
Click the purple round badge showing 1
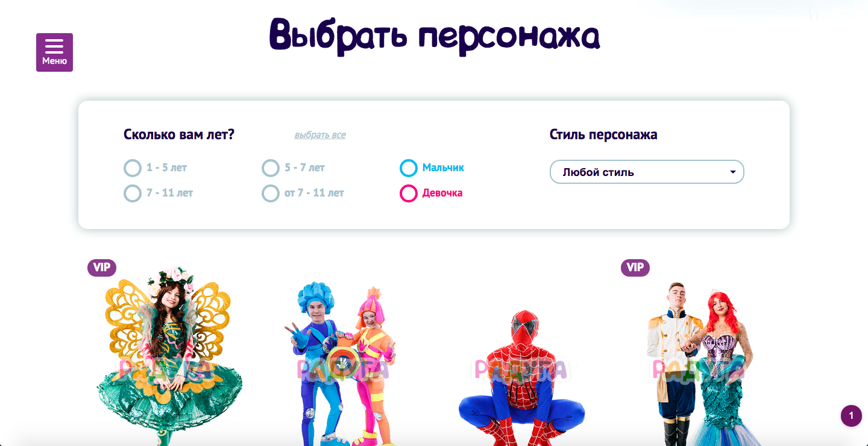(x=851, y=416)
